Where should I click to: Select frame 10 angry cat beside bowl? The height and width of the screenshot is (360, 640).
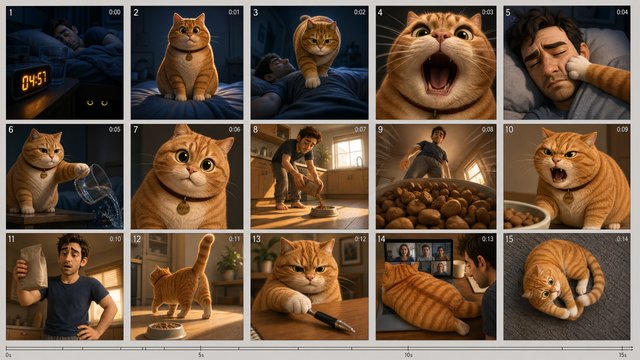click(567, 177)
